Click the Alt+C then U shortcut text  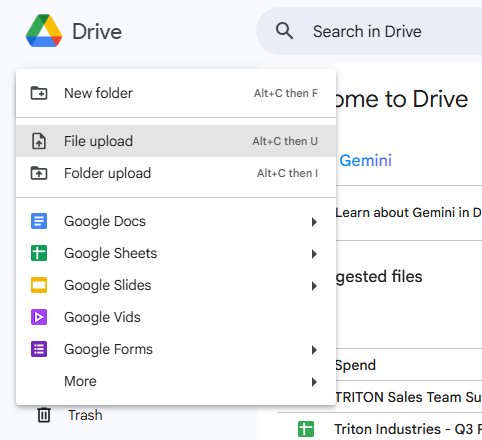tap(285, 141)
